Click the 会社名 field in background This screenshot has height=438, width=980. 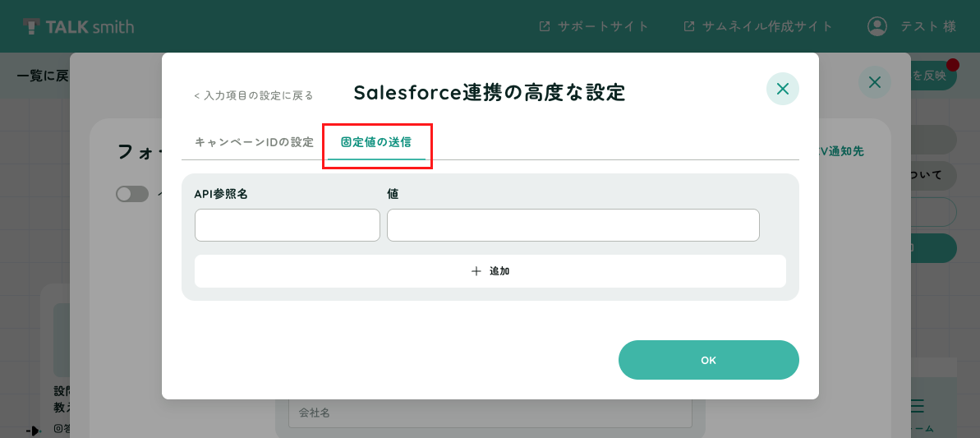490,413
